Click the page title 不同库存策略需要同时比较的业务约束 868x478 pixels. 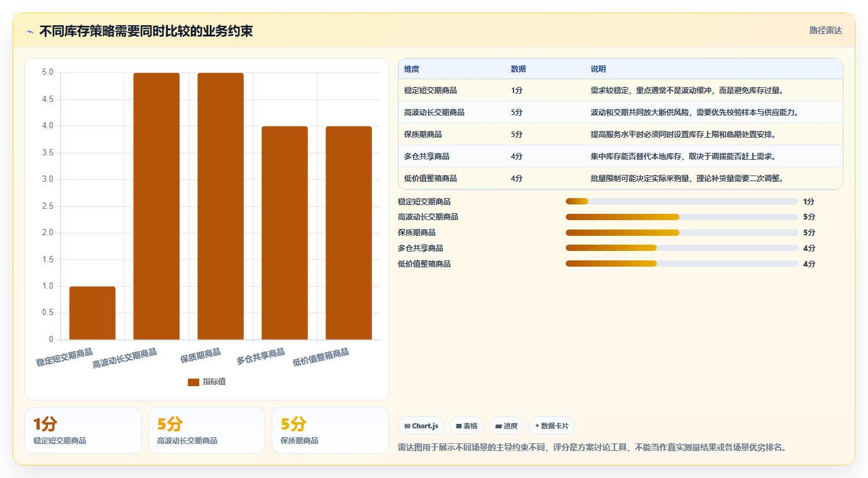coord(146,31)
